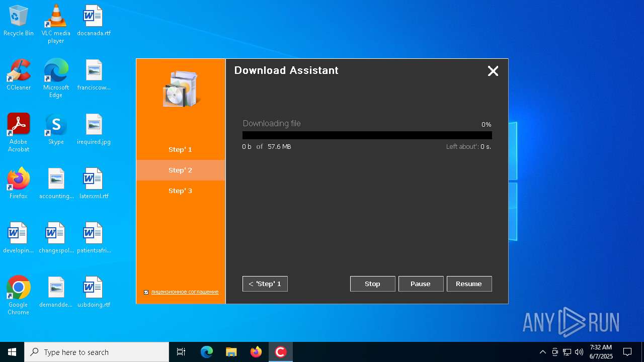Screen dimensions: 644x362
Task: Open the Action Center notifications icon
Action: click(x=627, y=352)
